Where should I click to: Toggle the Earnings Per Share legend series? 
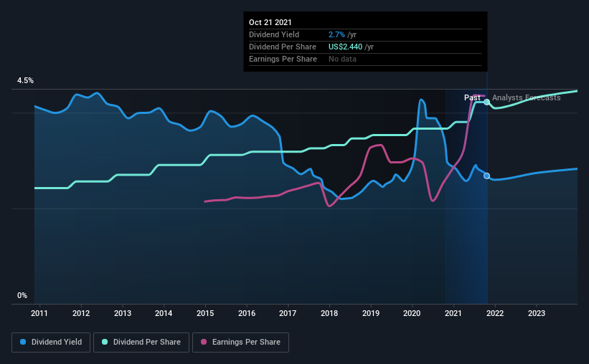[240, 343]
